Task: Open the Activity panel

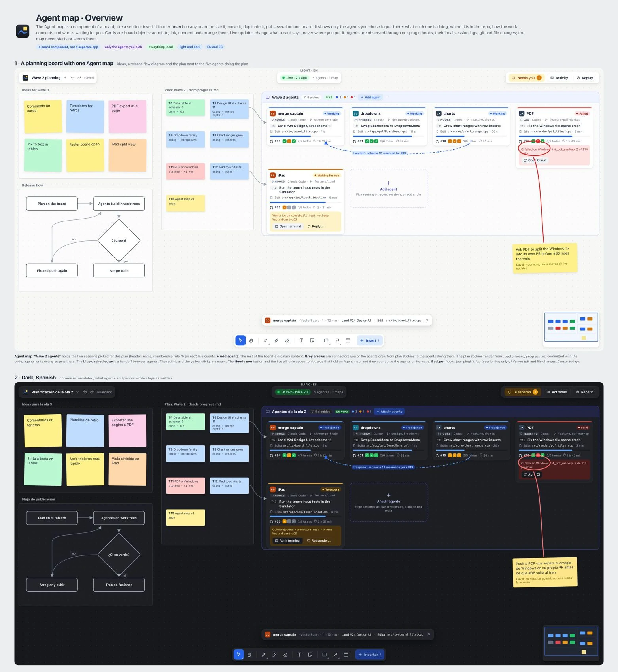Action: point(559,78)
